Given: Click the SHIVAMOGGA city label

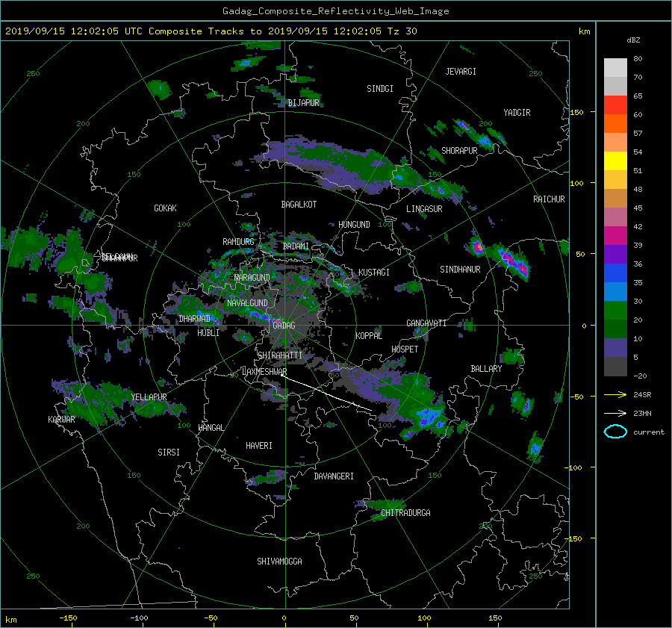Looking at the screenshot, I should pos(279,562).
